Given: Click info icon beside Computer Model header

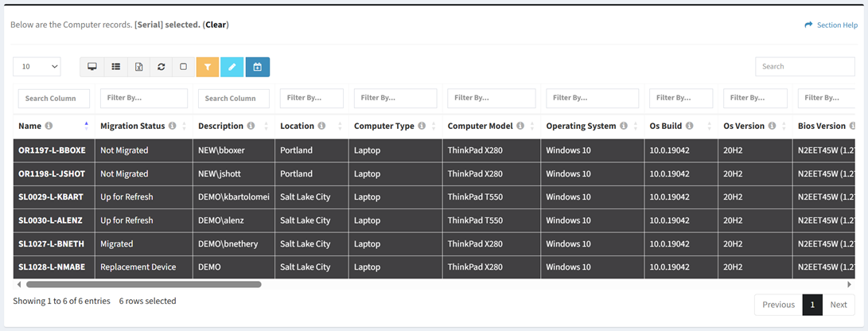Looking at the screenshot, I should click(520, 127).
